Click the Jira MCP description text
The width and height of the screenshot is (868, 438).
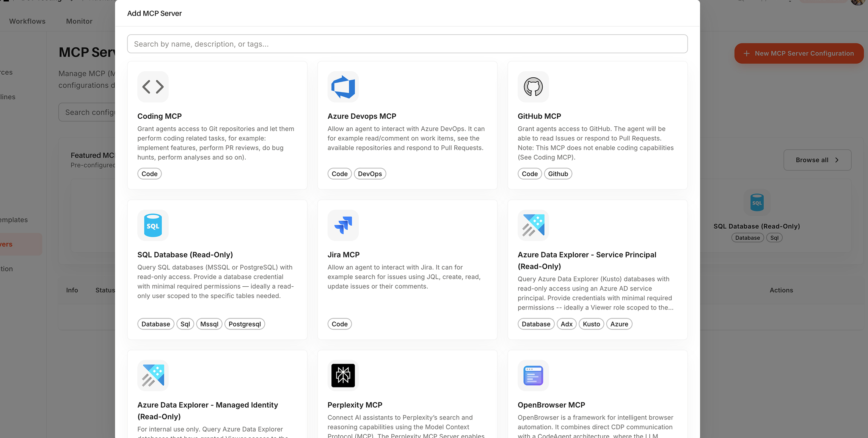[404, 277]
